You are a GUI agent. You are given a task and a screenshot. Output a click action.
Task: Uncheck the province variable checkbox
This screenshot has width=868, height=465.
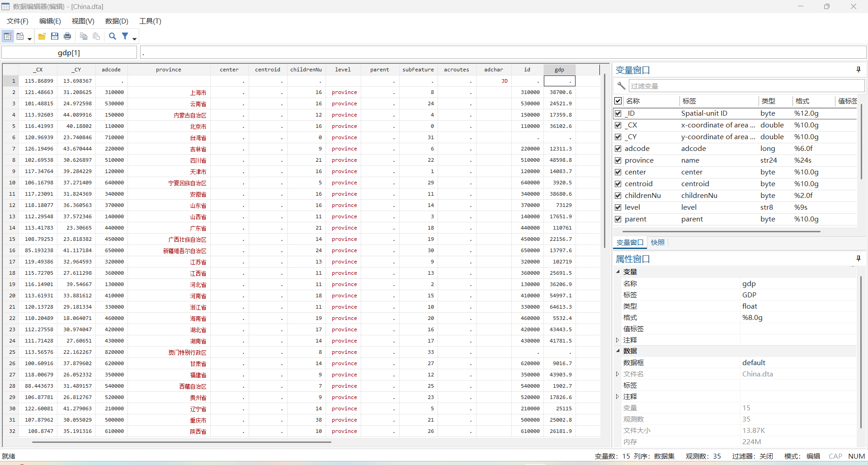pyautogui.click(x=618, y=160)
